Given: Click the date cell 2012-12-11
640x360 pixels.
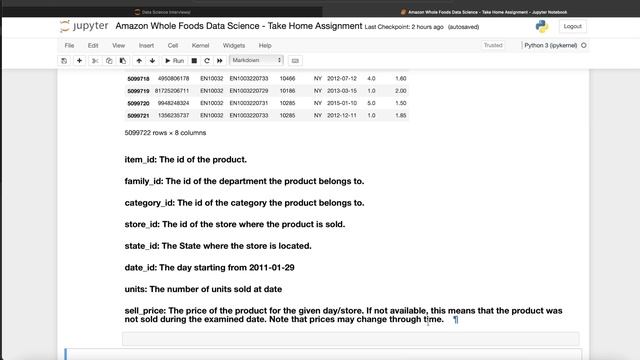Looking at the screenshot, I should tap(342, 116).
